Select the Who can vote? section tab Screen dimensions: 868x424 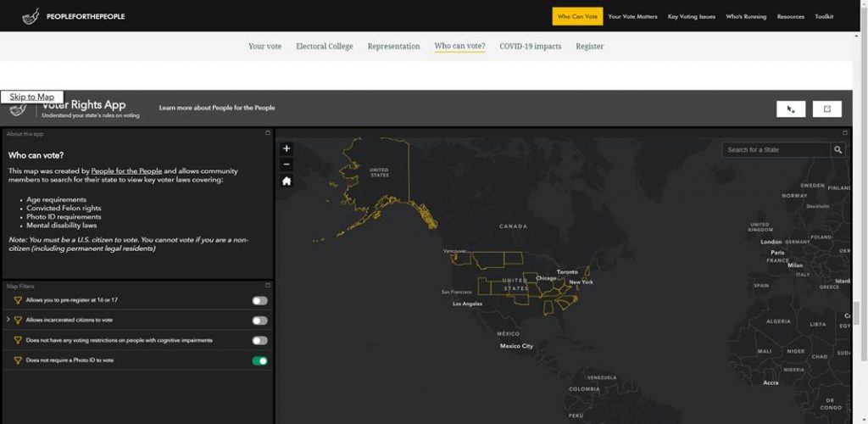[460, 47]
